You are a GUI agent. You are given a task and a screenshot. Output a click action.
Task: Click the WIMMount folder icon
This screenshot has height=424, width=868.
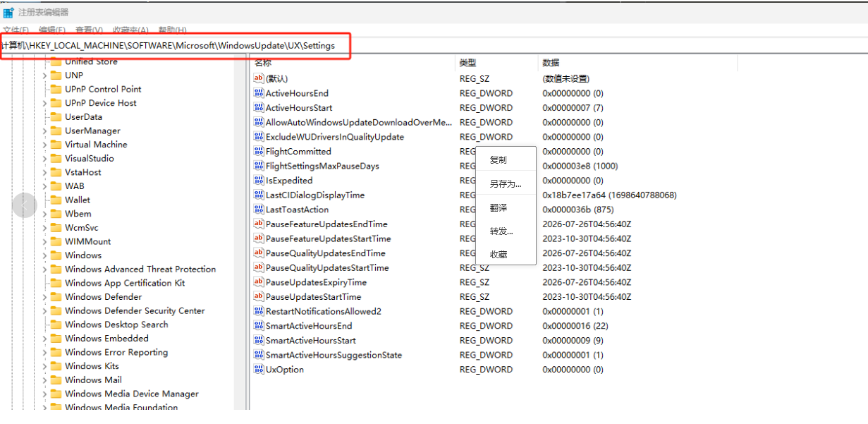pyautogui.click(x=56, y=241)
